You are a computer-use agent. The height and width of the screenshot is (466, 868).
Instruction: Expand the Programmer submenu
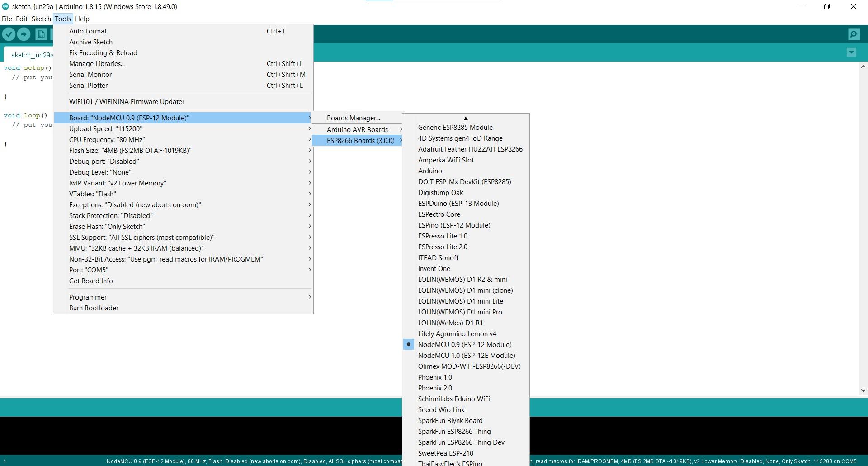pyautogui.click(x=183, y=297)
